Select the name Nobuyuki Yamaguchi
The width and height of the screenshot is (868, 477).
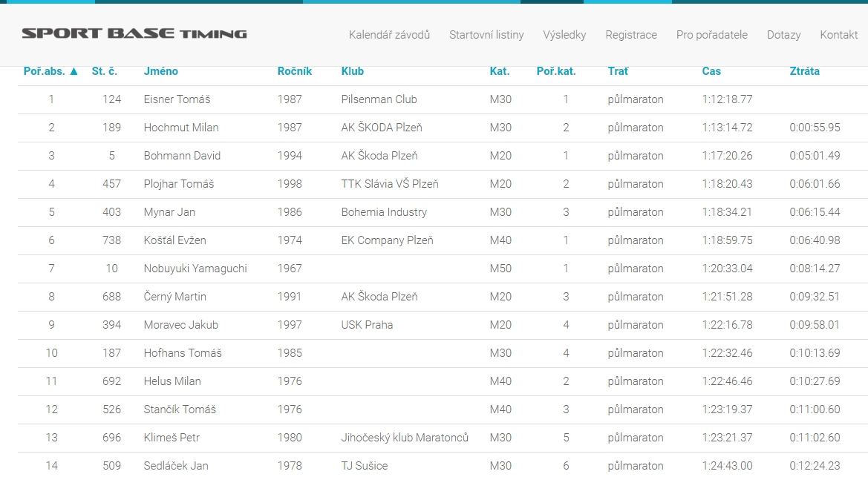pyautogui.click(x=195, y=269)
